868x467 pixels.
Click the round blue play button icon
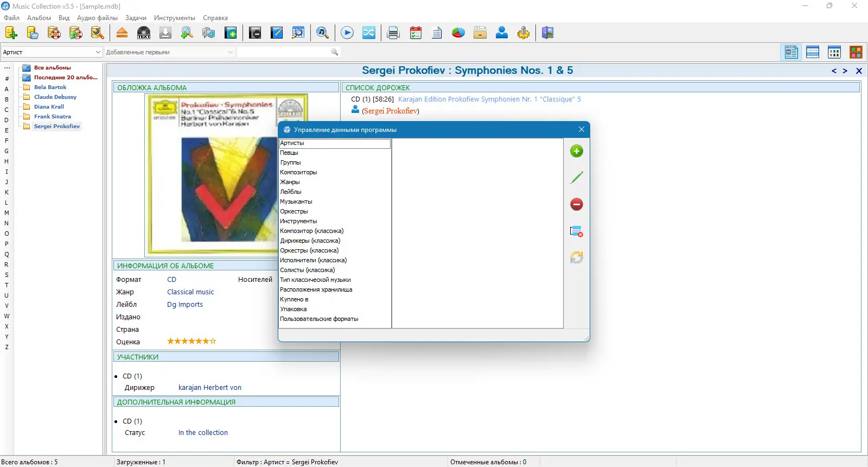pyautogui.click(x=347, y=33)
